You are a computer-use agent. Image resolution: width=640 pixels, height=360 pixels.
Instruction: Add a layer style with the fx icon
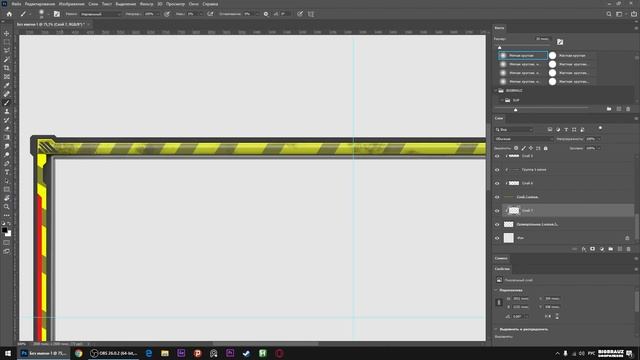point(584,249)
